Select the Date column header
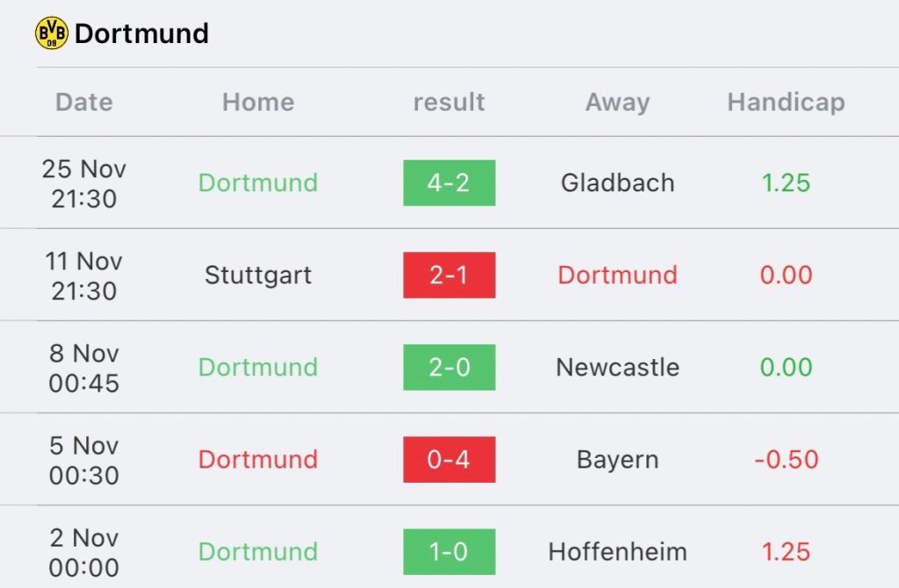Screen dimensions: 899x588 point(84,102)
